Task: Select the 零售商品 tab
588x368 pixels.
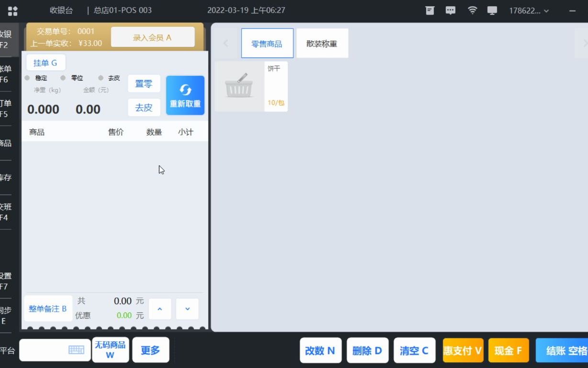Action: (x=267, y=43)
